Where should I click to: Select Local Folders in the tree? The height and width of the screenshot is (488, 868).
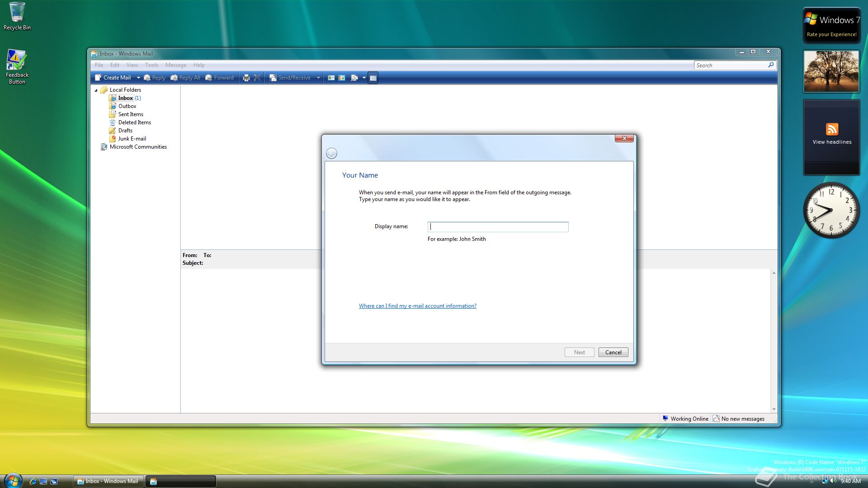[x=125, y=90]
